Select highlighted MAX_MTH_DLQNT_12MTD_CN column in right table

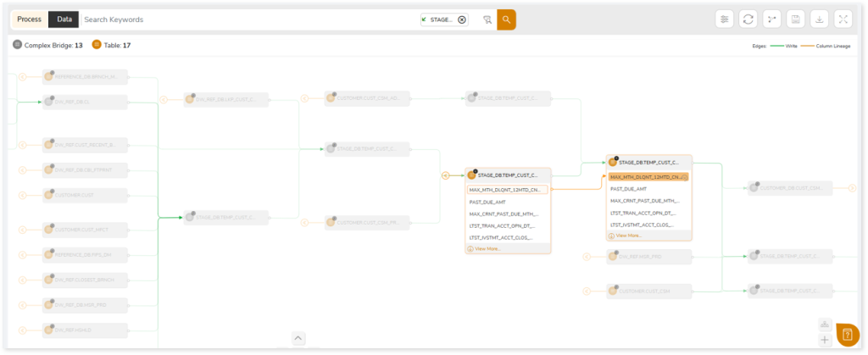tap(648, 177)
